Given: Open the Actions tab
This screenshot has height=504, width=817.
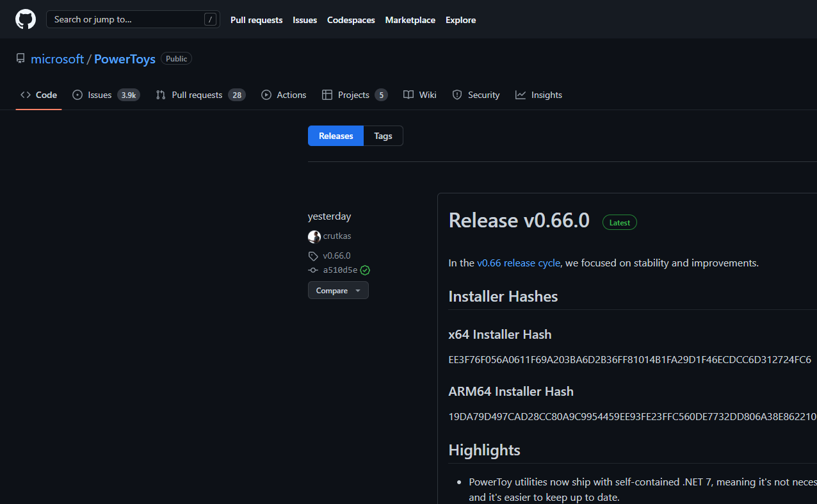Looking at the screenshot, I should tap(284, 95).
